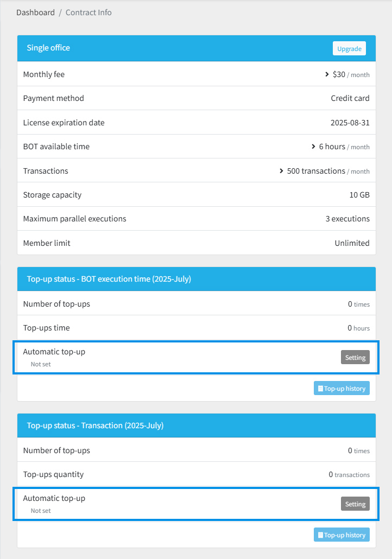Image resolution: width=392 pixels, height=559 pixels.
Task: Open Setting for Transaction automatic top-up
Action: coord(355,504)
